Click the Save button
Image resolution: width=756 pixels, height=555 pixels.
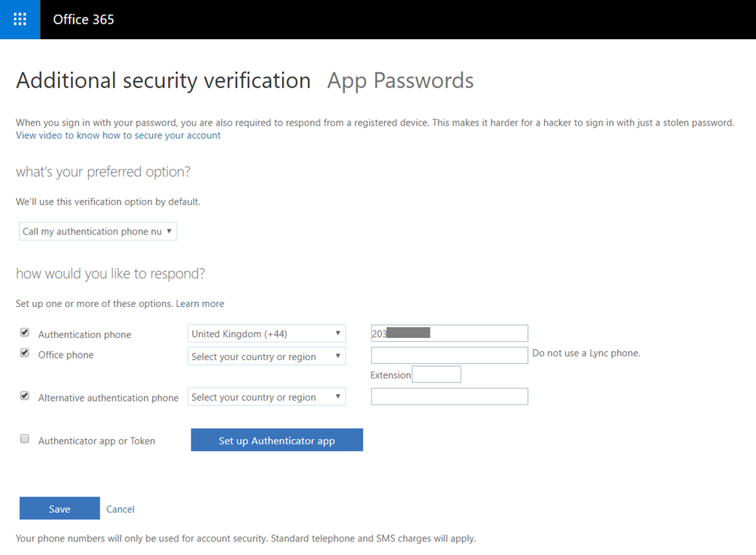tap(59, 509)
